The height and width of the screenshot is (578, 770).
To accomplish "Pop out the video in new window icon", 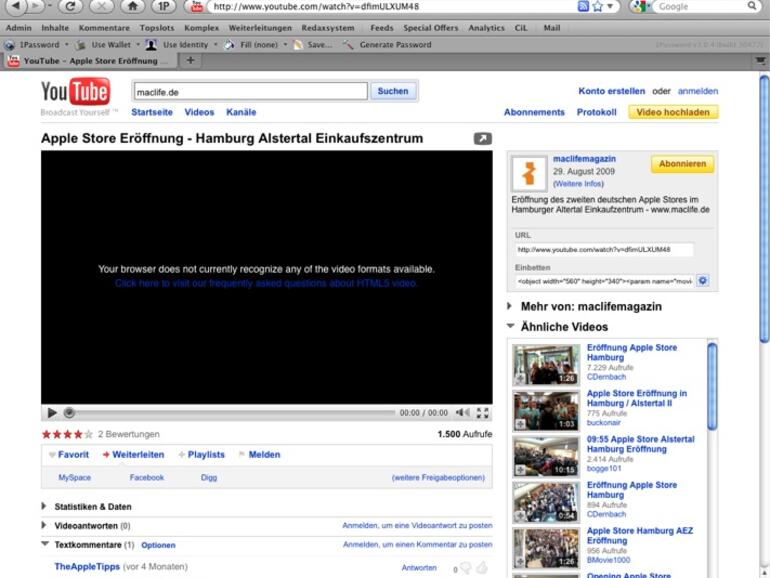I will pyautogui.click(x=482, y=138).
